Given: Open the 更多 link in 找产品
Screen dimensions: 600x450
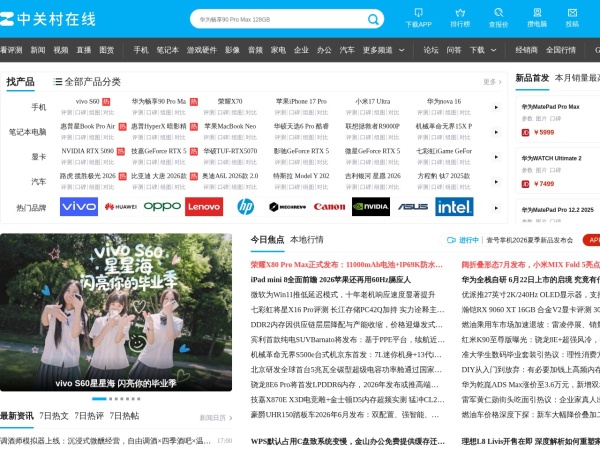Looking at the screenshot, I should coord(492,82).
